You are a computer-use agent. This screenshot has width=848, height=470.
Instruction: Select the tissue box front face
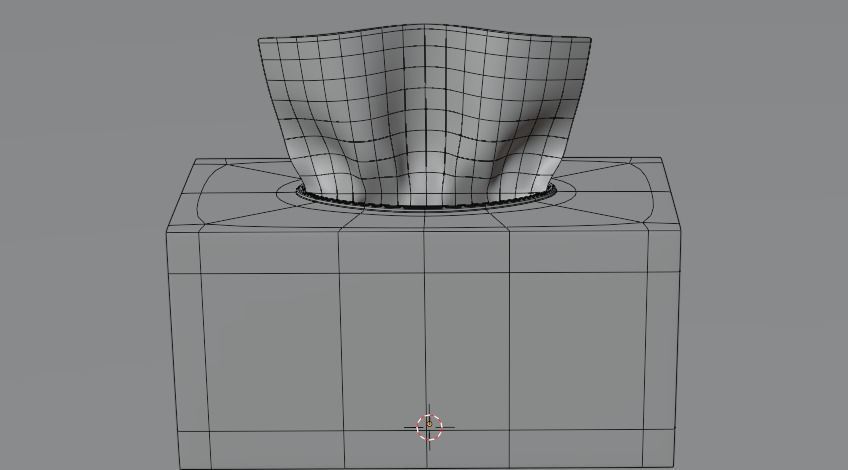pyautogui.click(x=423, y=349)
